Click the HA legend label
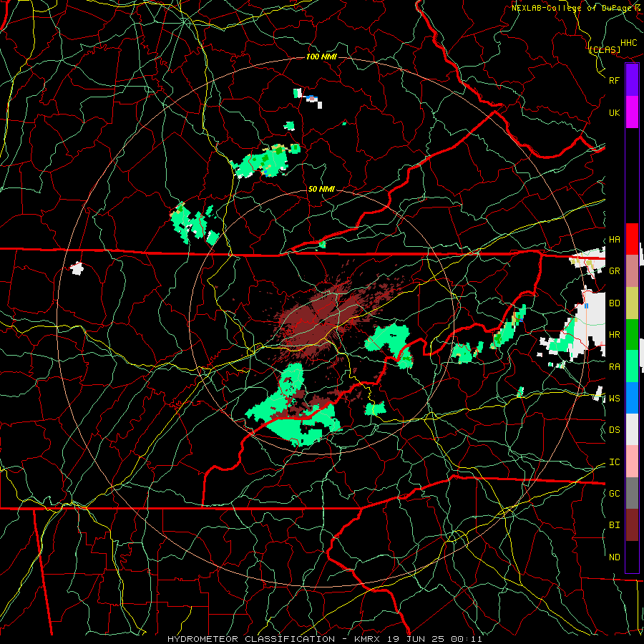This screenshot has height=644, width=644. pos(614,240)
